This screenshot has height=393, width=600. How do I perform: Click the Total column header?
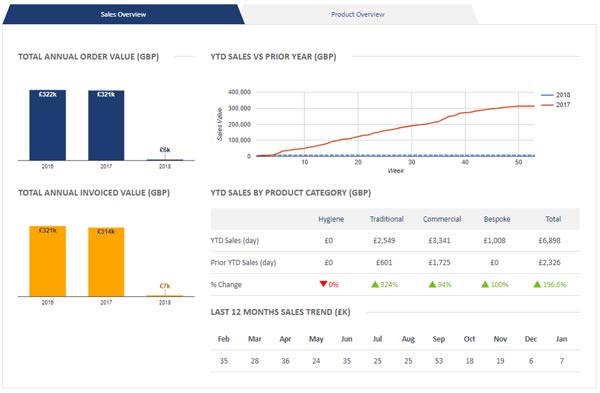point(553,219)
